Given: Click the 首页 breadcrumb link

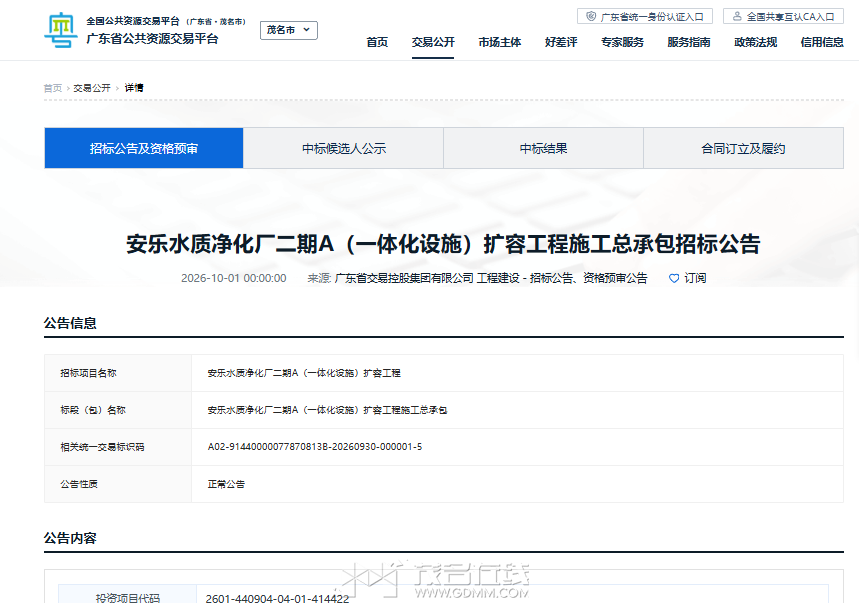Looking at the screenshot, I should click(x=53, y=88).
